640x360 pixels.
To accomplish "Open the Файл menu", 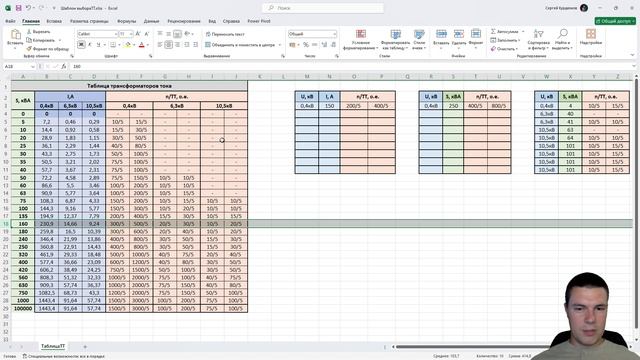I will 10,21.
